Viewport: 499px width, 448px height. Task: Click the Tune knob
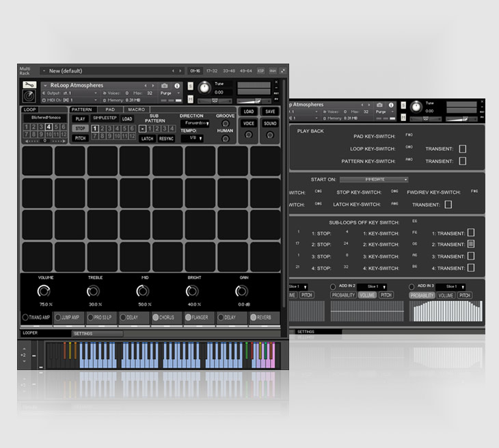(203, 88)
